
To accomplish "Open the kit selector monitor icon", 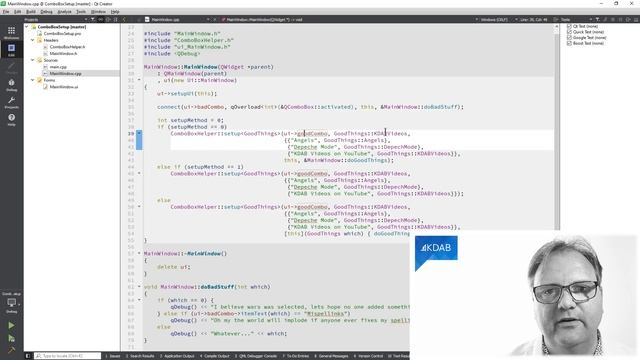I will (11, 303).
